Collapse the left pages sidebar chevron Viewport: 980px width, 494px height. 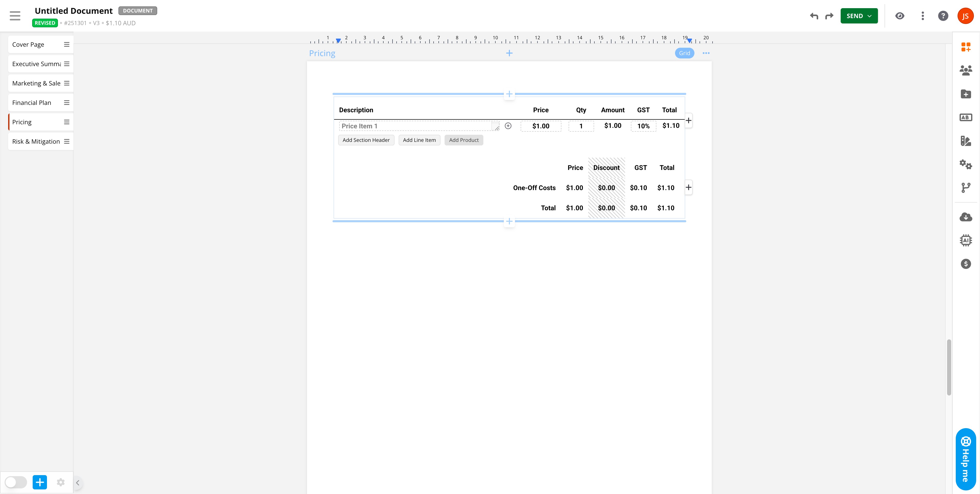tap(78, 483)
